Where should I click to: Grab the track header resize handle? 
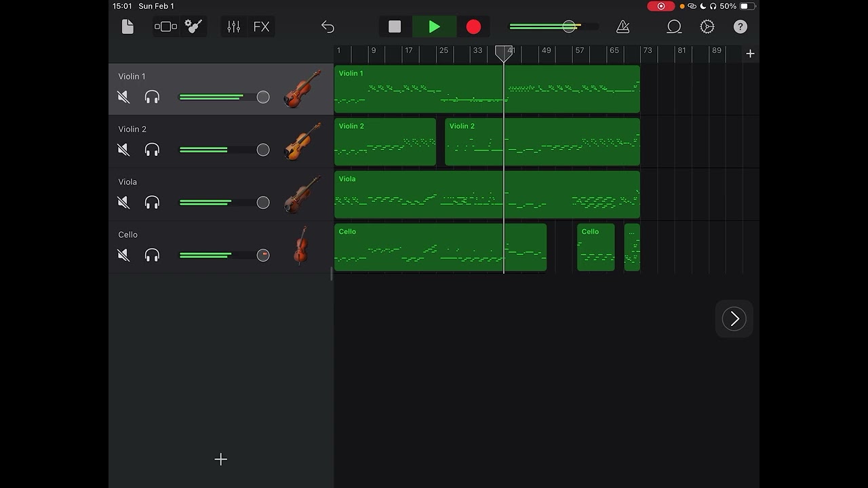pyautogui.click(x=332, y=273)
